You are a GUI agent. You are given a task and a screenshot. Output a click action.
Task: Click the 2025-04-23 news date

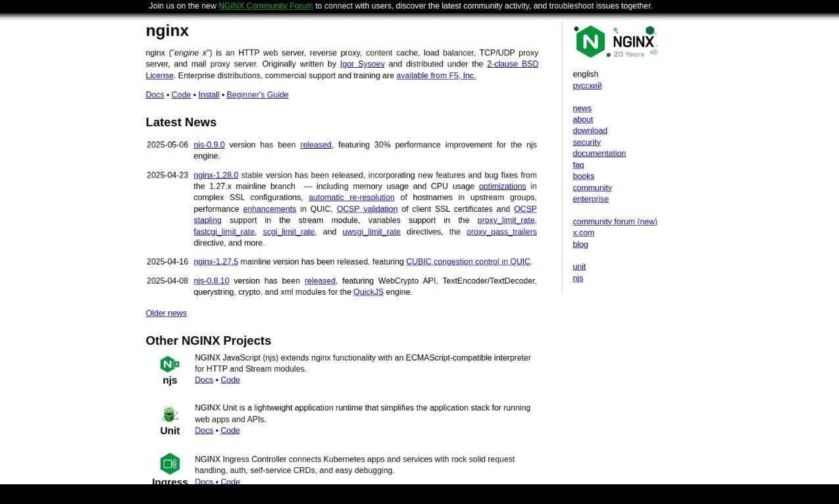point(167,175)
